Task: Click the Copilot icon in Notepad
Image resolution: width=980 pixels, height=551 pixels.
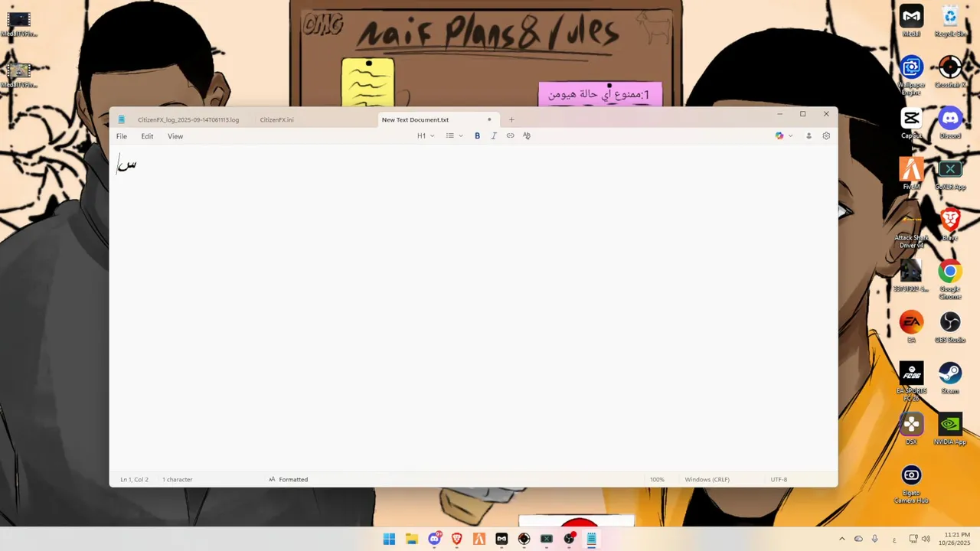Action: (x=779, y=136)
